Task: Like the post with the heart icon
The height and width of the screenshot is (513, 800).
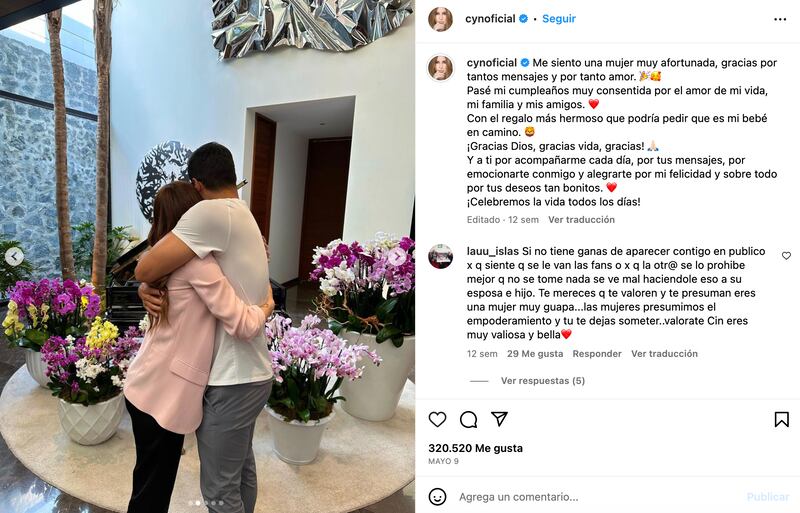Action: [x=437, y=420]
